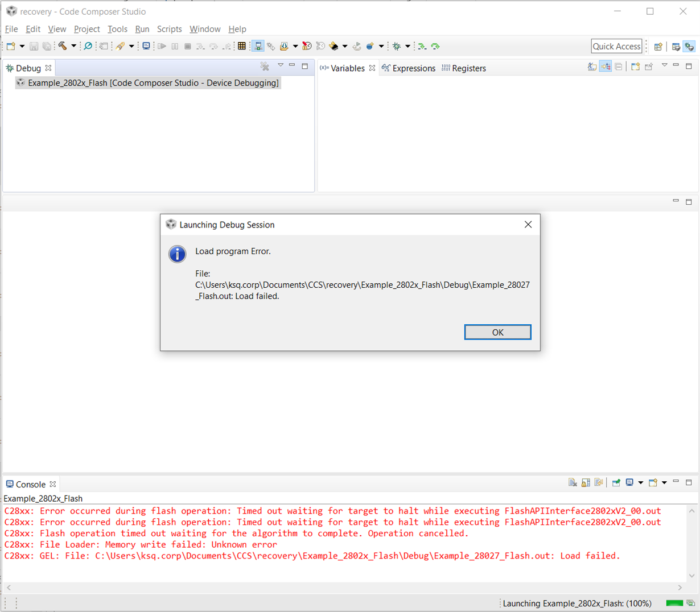Open the Project menu
The image size is (700, 612).
tap(87, 29)
